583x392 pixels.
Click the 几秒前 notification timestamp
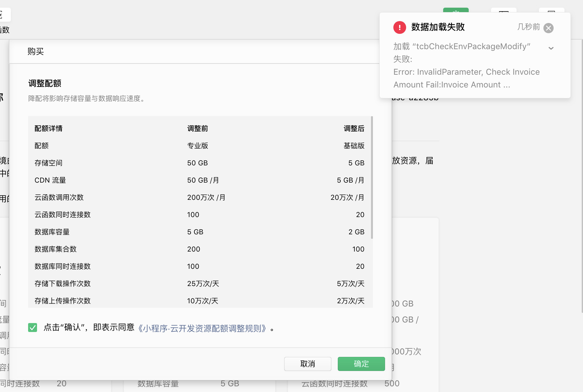coord(528,27)
